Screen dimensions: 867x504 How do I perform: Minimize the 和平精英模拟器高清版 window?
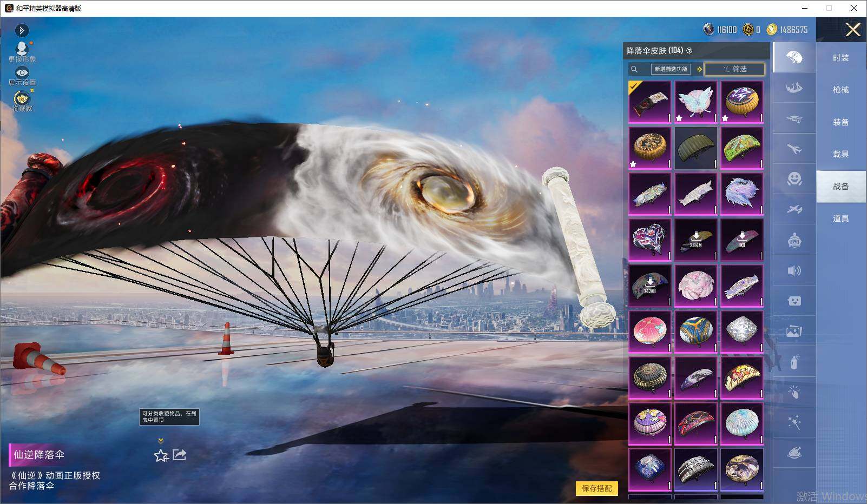point(806,8)
